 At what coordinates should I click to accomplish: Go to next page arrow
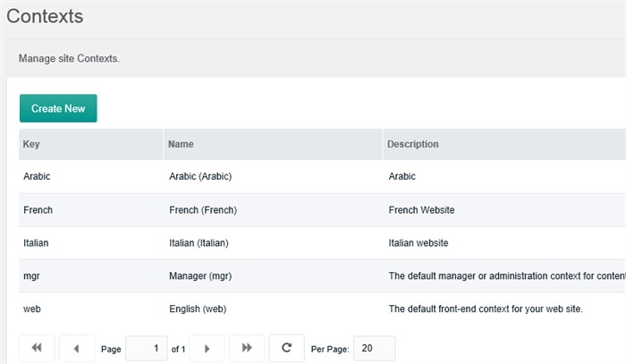pos(207,348)
